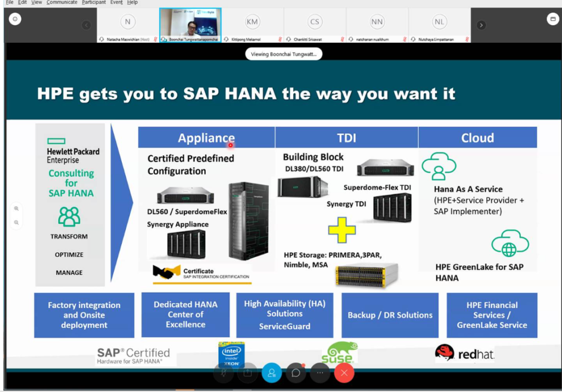The width and height of the screenshot is (562, 392).
Task: Select Boonchai's video thumbnail
Action: coord(190,25)
